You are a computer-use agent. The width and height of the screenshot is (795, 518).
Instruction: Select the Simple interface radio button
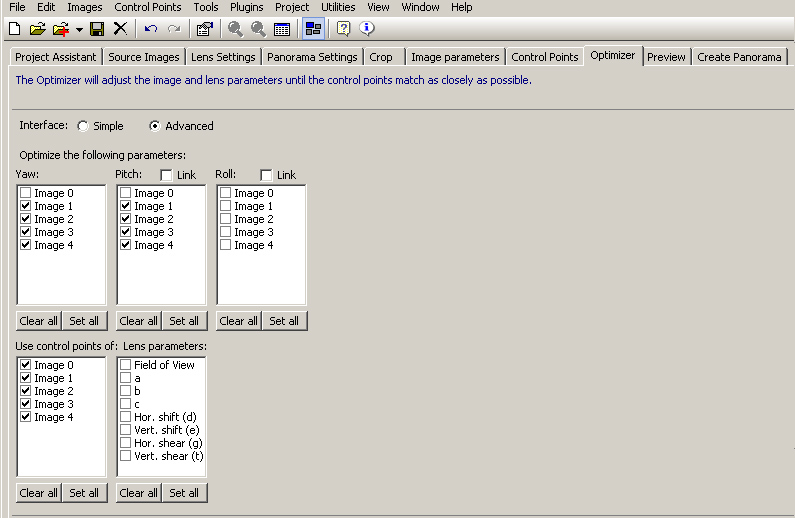pos(83,126)
